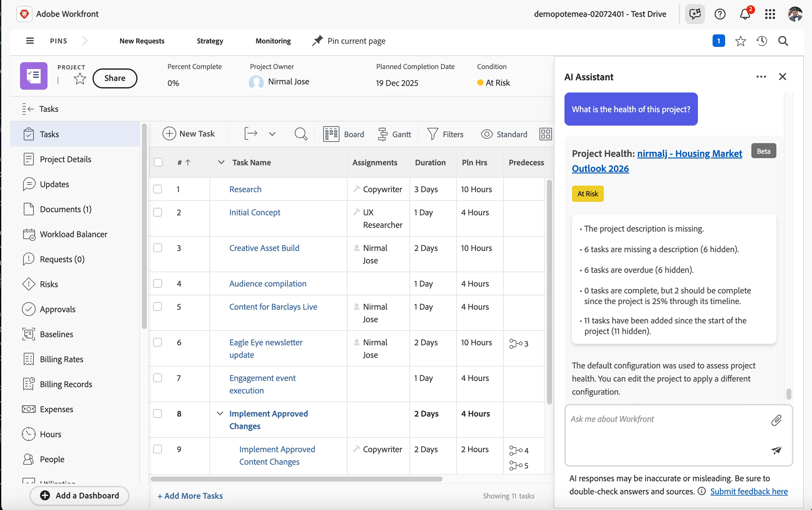Click the Share button

(x=115, y=78)
